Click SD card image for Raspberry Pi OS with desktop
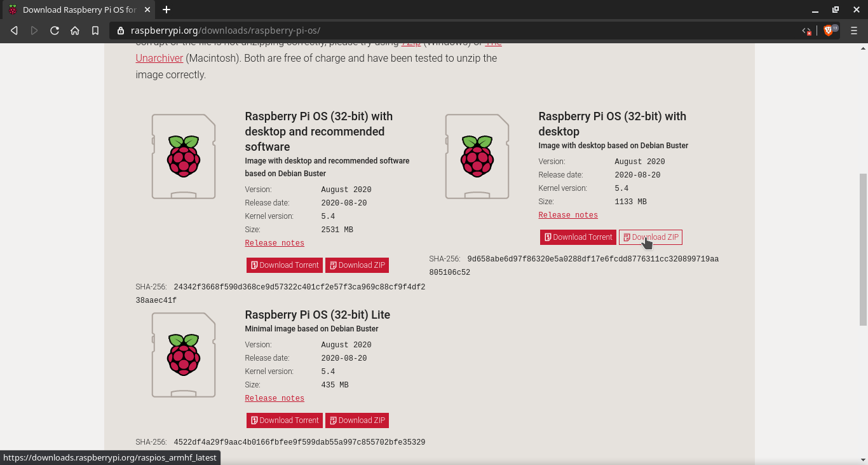Viewport: 868px width, 465px height. pos(477,156)
